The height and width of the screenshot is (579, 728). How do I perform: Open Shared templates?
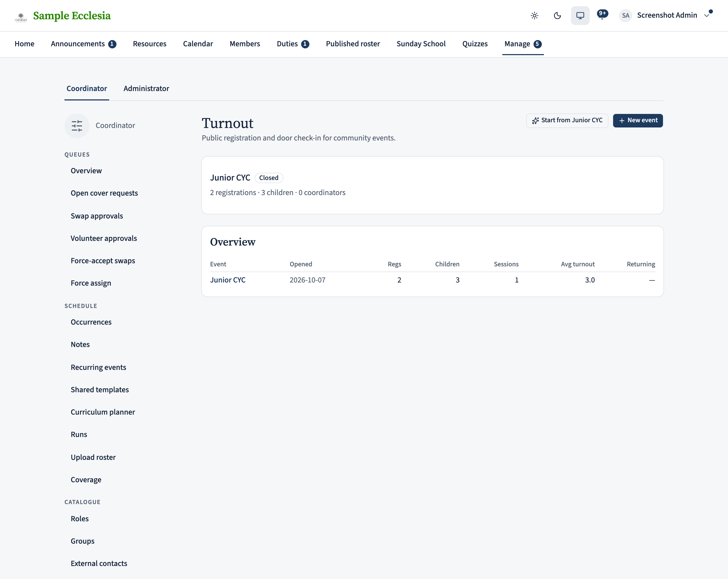[x=100, y=390]
